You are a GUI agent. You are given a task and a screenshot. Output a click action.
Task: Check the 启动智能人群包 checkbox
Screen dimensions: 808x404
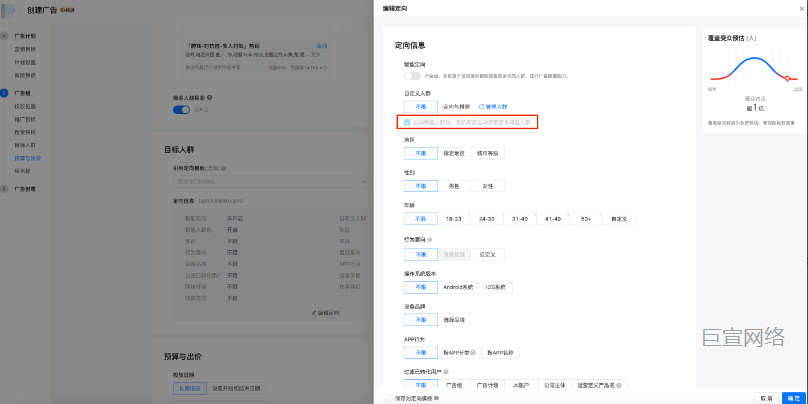pyautogui.click(x=407, y=123)
